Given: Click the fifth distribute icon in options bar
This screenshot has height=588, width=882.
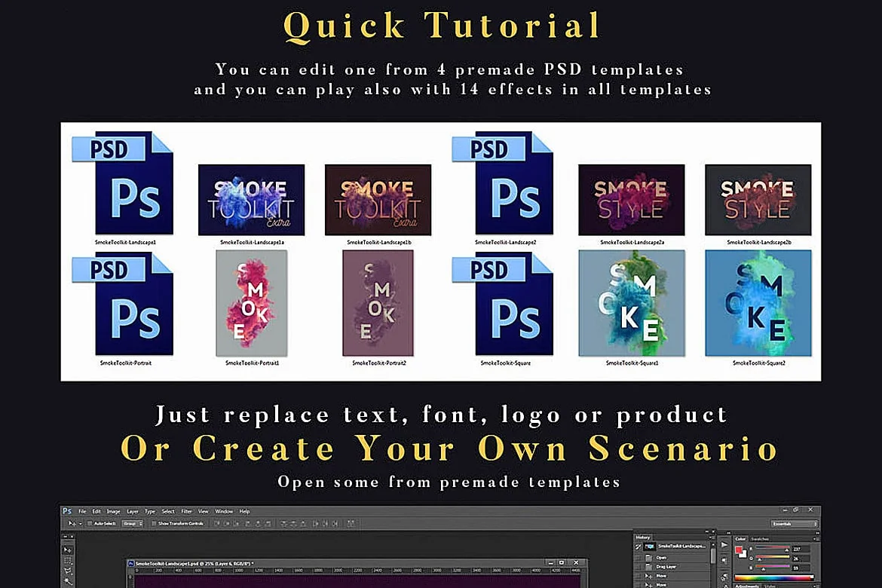Looking at the screenshot, I should [x=325, y=523].
